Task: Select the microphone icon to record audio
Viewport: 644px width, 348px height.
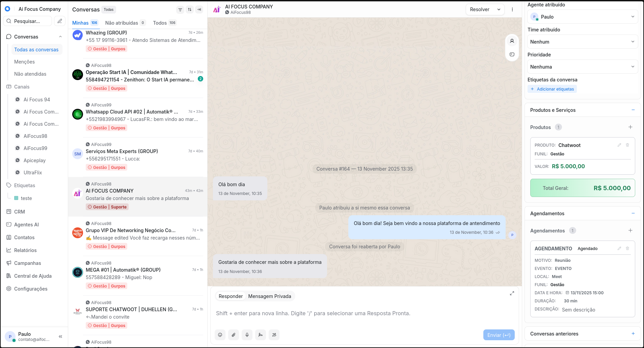Action: click(247, 335)
